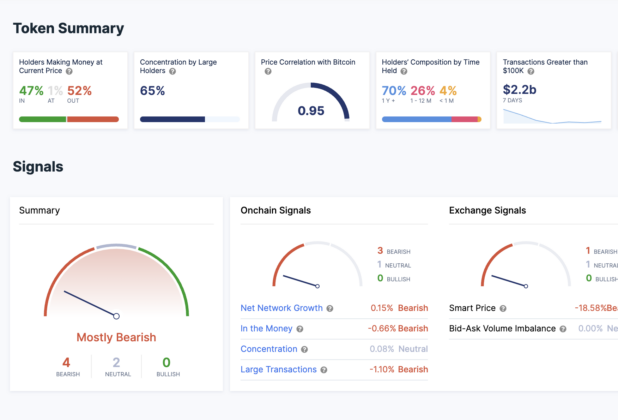The width and height of the screenshot is (618, 420).
Task: Click the 0 Bullish count in Summary
Action: pyautogui.click(x=166, y=362)
